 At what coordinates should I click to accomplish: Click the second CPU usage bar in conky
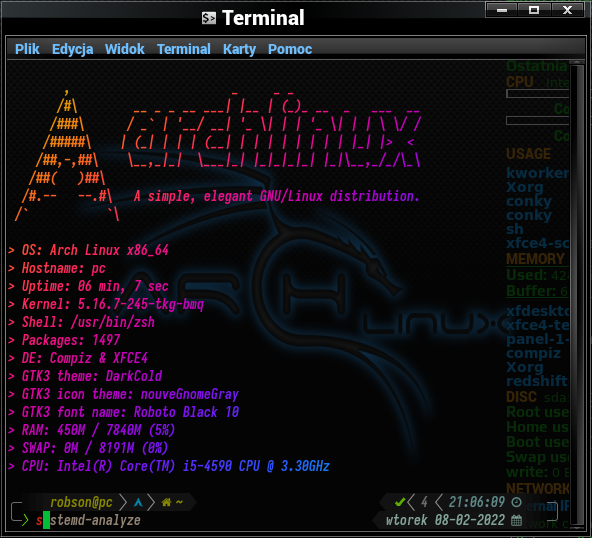coord(538,120)
